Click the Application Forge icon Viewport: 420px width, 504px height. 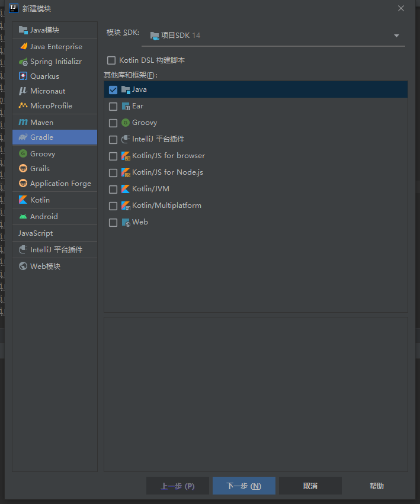coord(23,184)
